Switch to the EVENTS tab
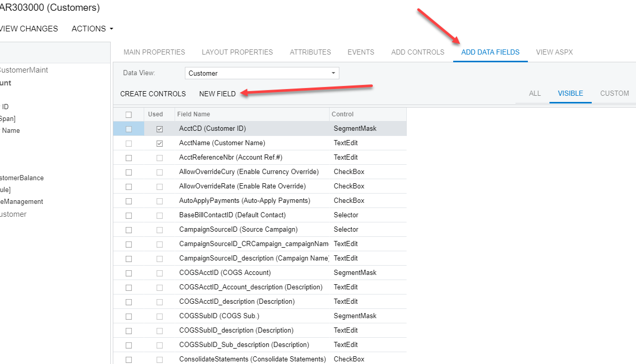Viewport: 636px width, 364px height. click(x=361, y=52)
